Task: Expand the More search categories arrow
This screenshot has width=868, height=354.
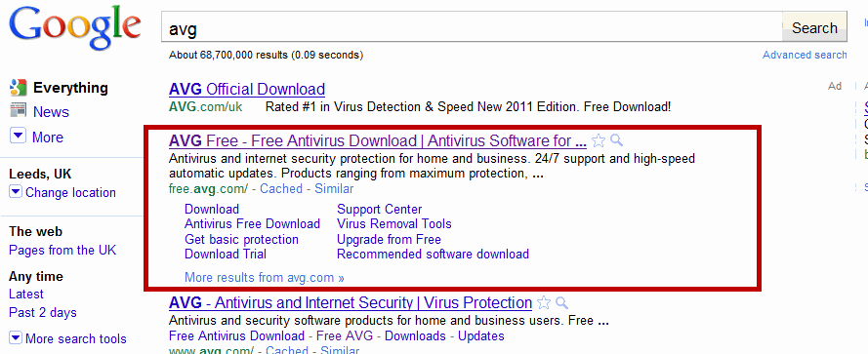Action: pyautogui.click(x=19, y=136)
